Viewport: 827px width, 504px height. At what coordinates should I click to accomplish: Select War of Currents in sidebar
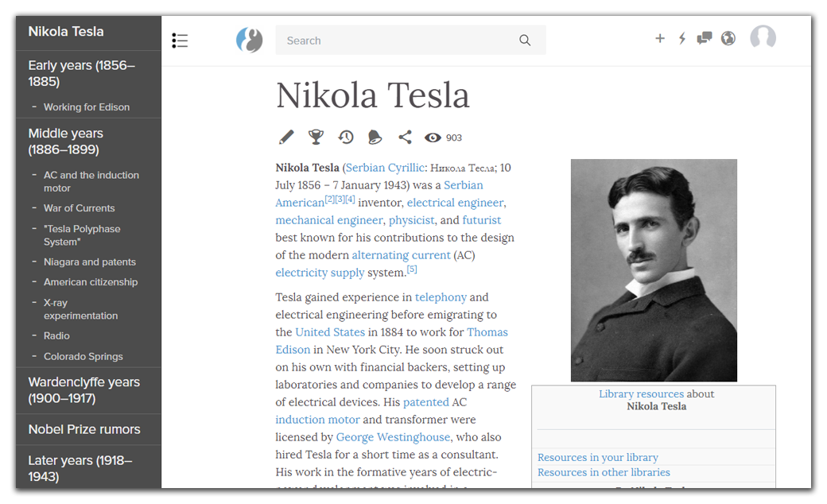point(79,208)
